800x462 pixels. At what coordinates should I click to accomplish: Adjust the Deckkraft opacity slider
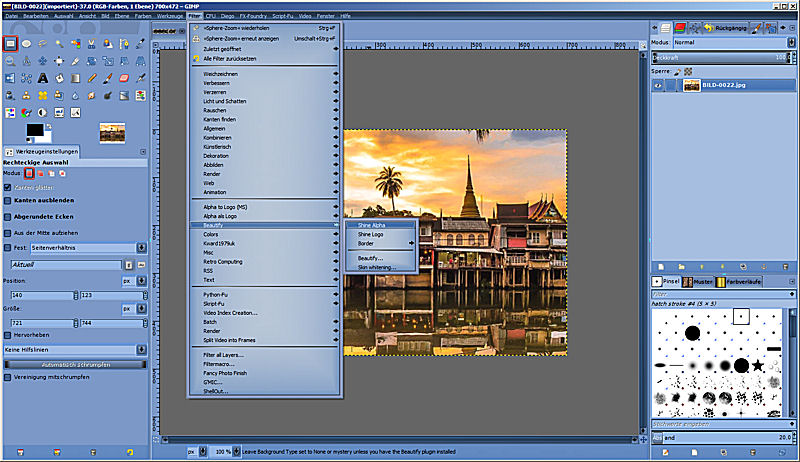pyautogui.click(x=723, y=58)
